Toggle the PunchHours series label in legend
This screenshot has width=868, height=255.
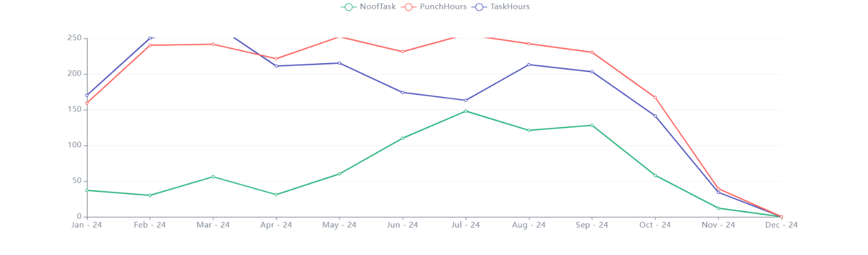point(441,7)
